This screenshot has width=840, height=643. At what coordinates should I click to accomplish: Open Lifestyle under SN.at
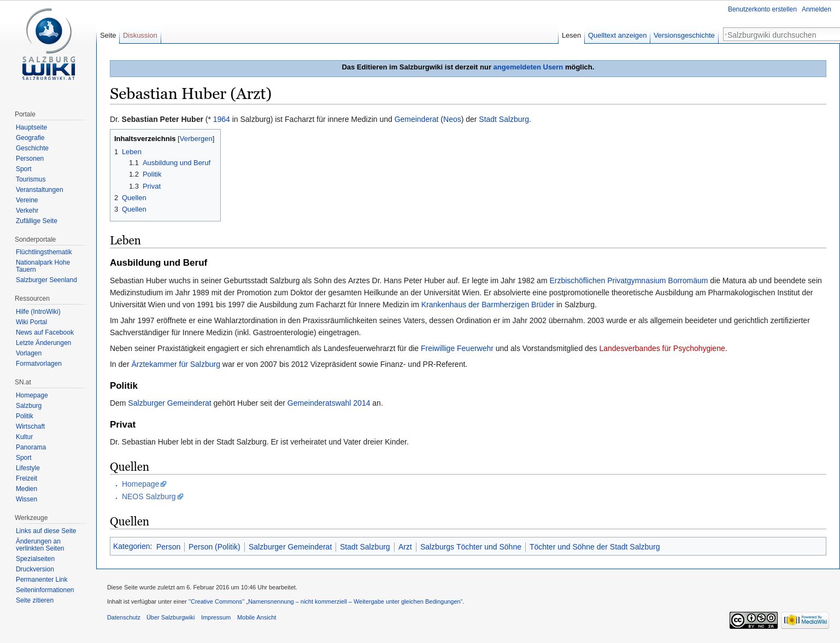[28, 468]
